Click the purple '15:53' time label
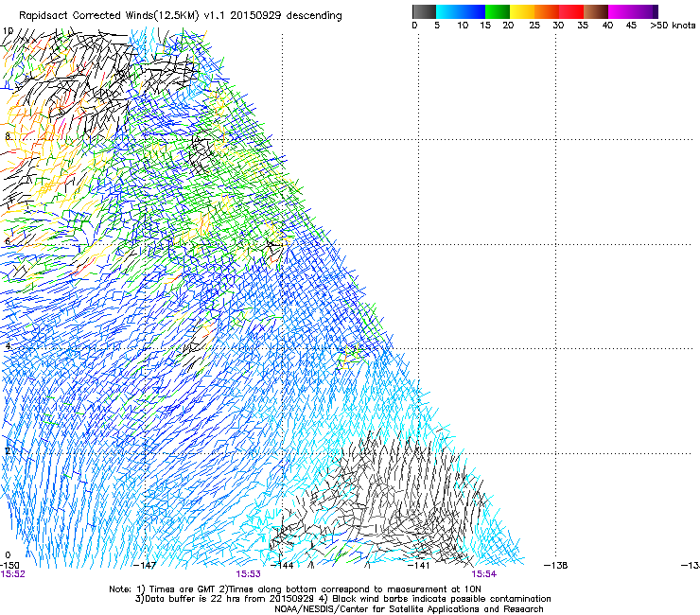Image resolution: width=700 pixels, height=615 pixels. tap(248, 574)
